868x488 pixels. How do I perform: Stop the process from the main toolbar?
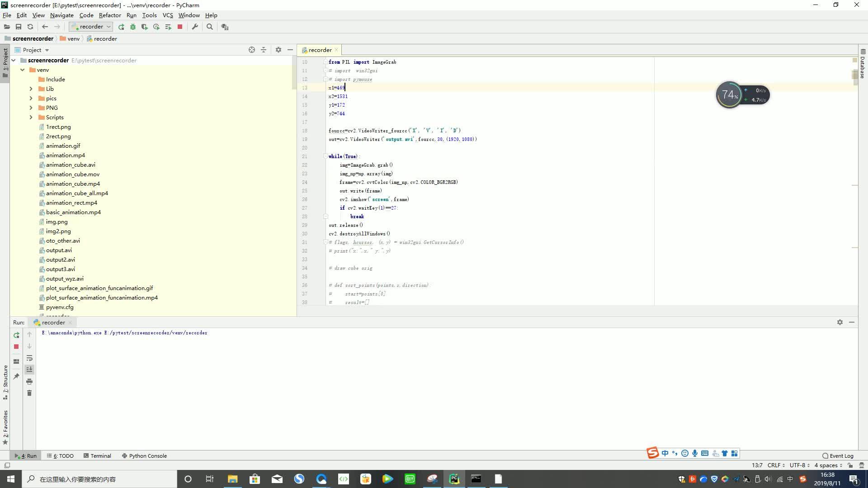tap(180, 27)
